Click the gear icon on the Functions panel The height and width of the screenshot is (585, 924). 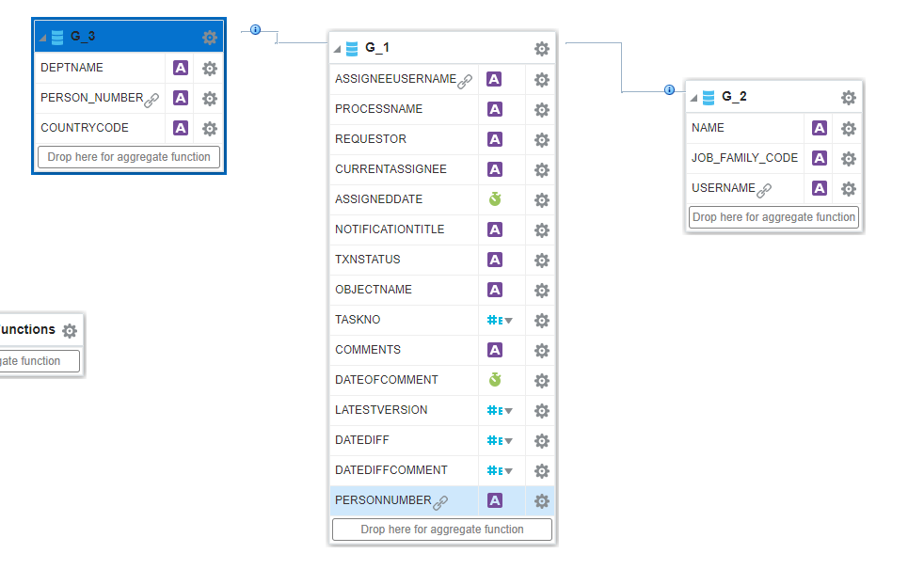[68, 329]
